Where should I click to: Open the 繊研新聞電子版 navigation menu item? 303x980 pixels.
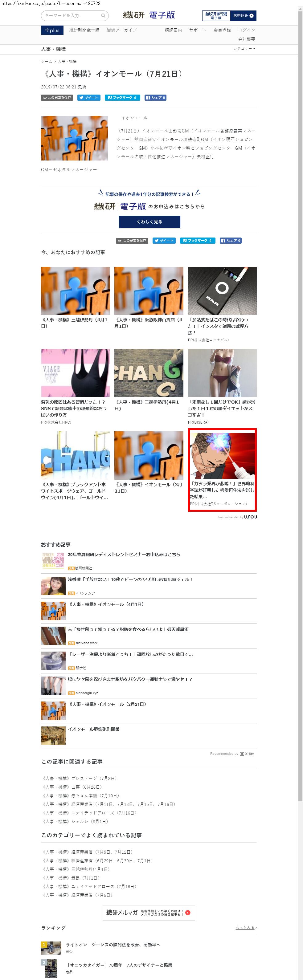click(84, 30)
